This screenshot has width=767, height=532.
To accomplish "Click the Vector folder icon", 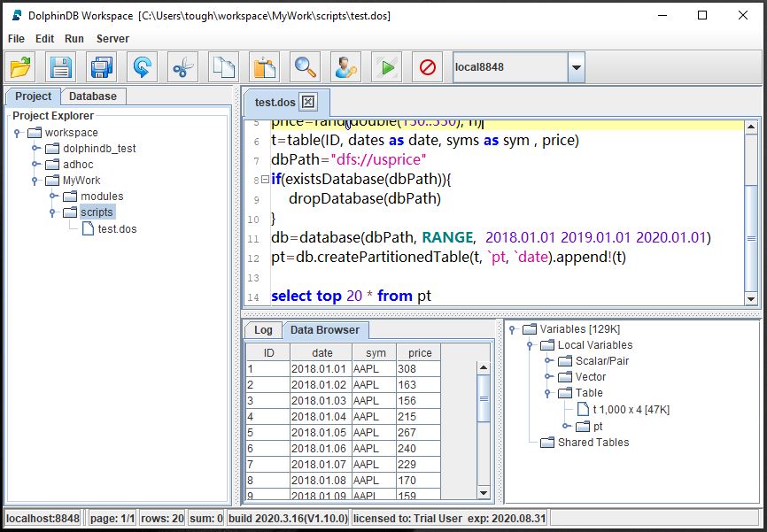I will (565, 377).
